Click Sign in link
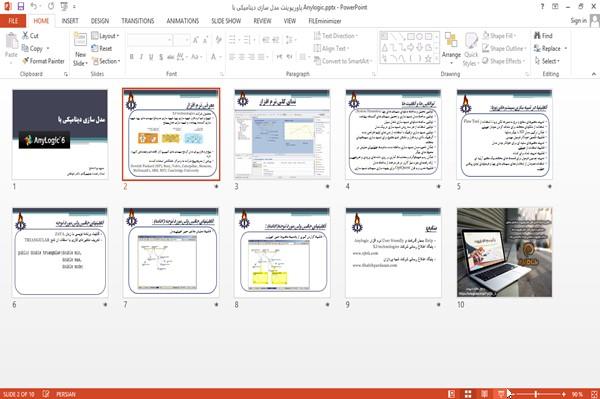The height and width of the screenshot is (399, 600). click(578, 21)
